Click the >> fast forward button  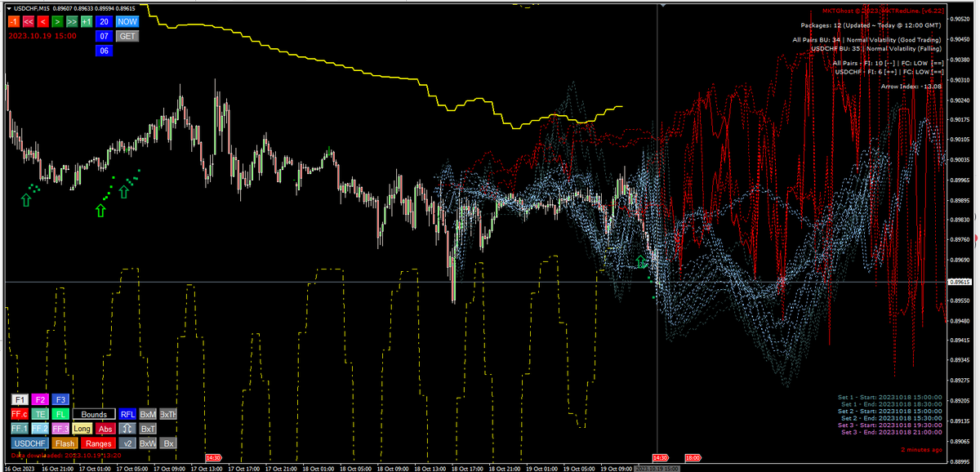point(72,21)
